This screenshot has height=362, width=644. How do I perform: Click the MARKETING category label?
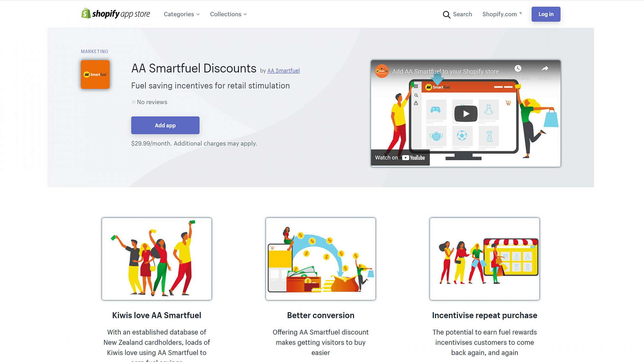click(x=94, y=51)
